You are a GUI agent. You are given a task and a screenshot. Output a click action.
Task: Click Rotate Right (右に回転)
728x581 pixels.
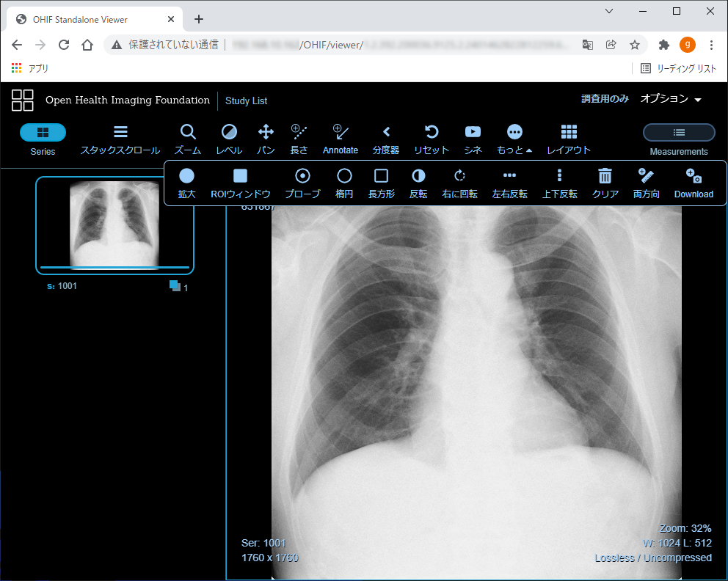459,183
